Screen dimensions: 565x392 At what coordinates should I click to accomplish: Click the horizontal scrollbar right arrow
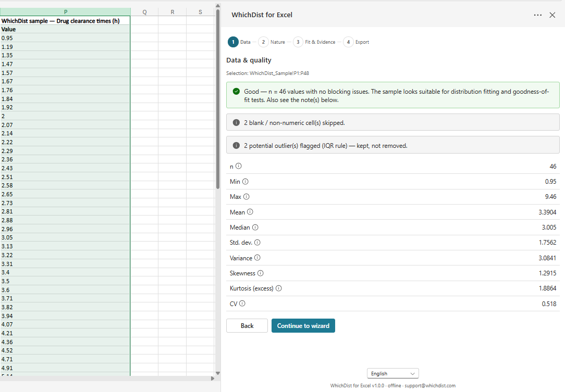(x=213, y=378)
